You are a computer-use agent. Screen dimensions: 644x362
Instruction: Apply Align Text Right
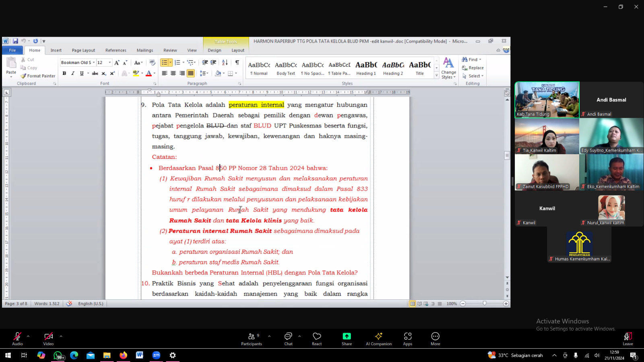tap(182, 73)
